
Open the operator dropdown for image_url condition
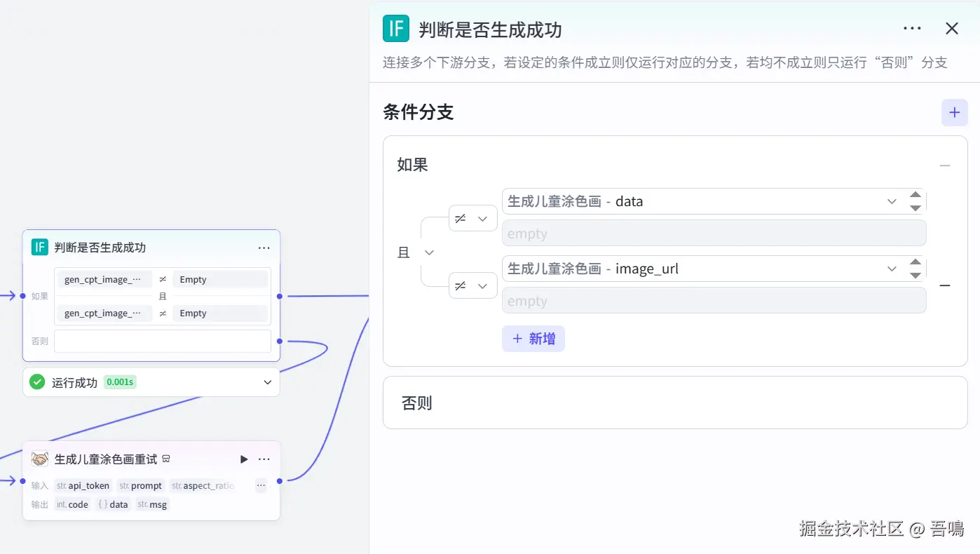[x=472, y=285]
